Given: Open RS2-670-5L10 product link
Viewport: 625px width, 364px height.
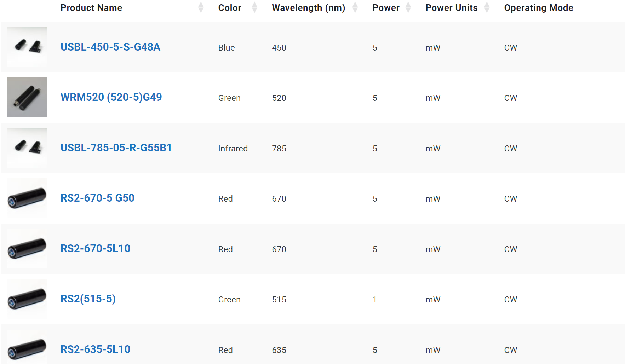Looking at the screenshot, I should [x=96, y=249].
